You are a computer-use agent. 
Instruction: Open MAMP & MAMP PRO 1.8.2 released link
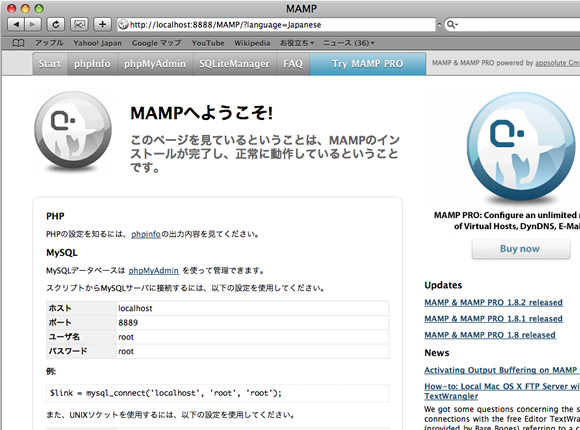point(493,303)
